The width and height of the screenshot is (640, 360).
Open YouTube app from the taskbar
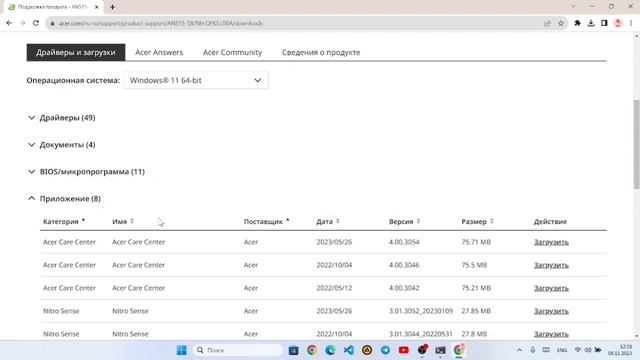(x=404, y=350)
